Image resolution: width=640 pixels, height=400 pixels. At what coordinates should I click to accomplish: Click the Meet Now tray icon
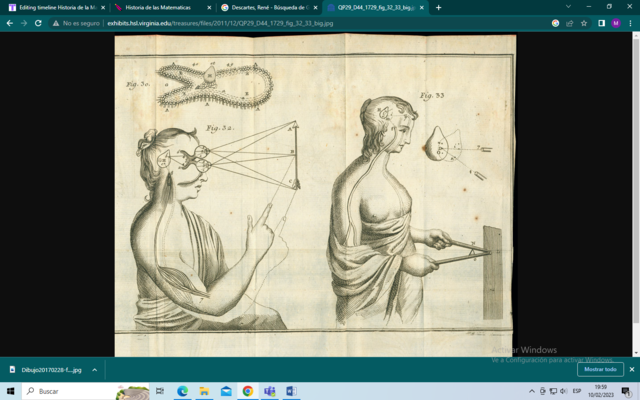[542, 391]
